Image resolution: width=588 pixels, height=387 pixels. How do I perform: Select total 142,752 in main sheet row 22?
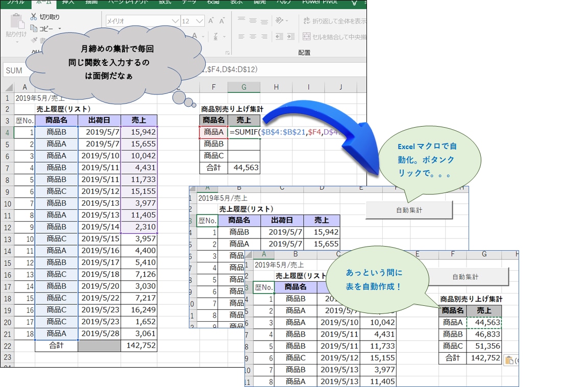139,345
